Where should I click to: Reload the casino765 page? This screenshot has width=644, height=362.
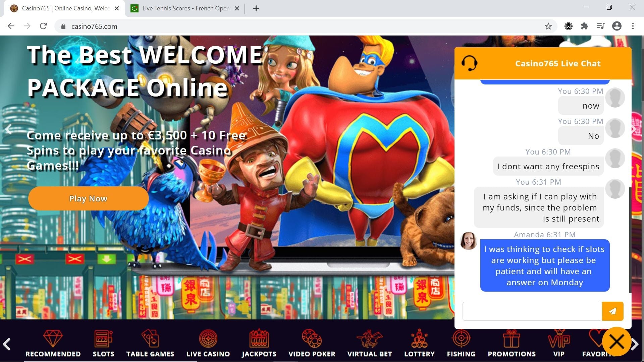tap(43, 26)
